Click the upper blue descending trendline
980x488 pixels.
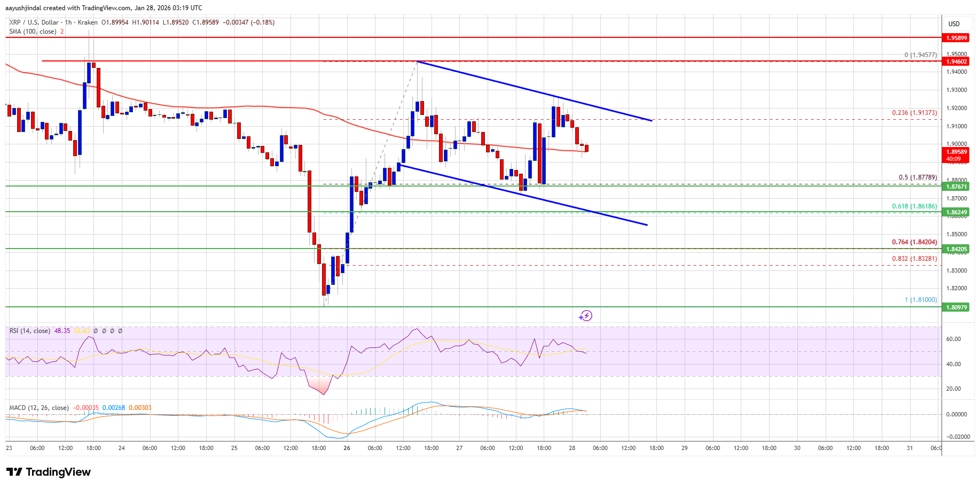tap(534, 91)
